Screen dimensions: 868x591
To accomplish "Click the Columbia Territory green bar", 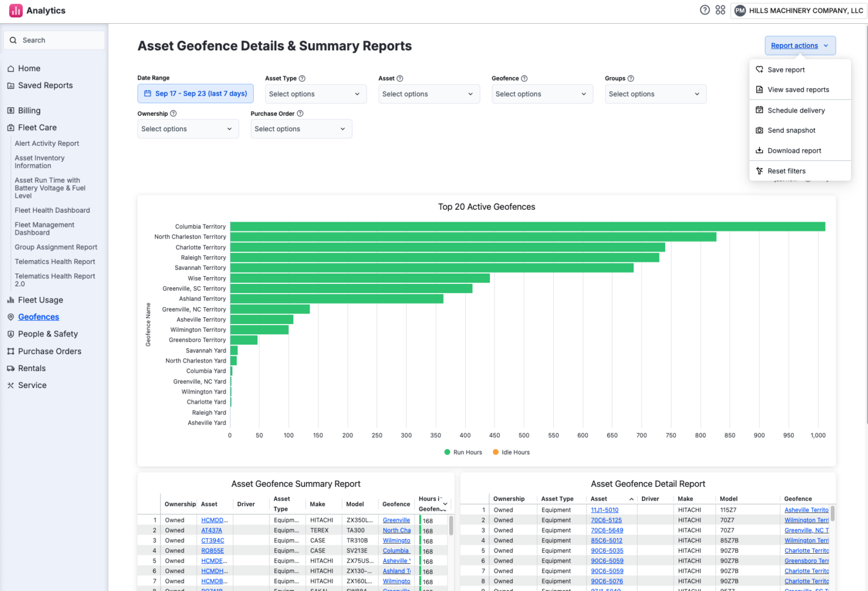I will 528,227.
